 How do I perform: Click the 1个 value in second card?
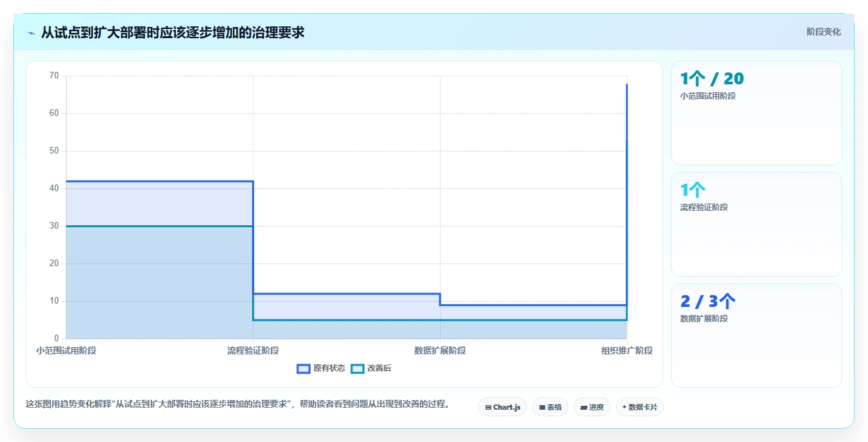click(693, 190)
